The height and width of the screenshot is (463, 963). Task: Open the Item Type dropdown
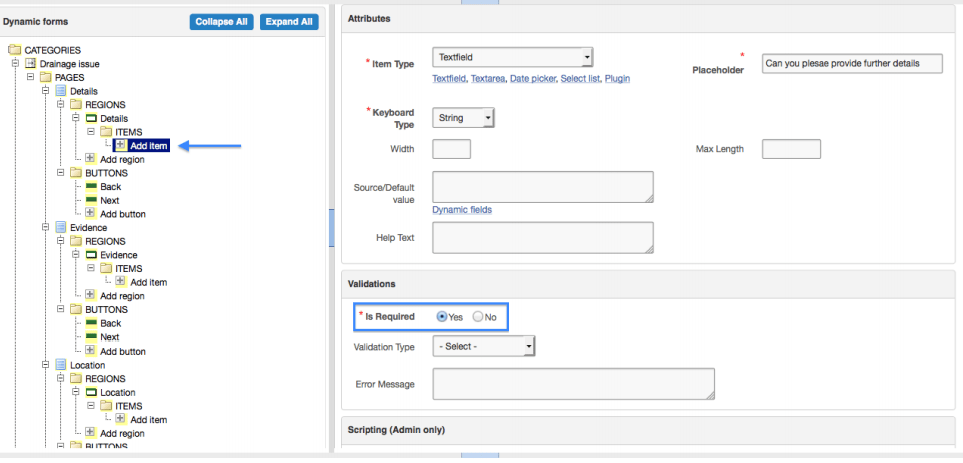point(513,57)
